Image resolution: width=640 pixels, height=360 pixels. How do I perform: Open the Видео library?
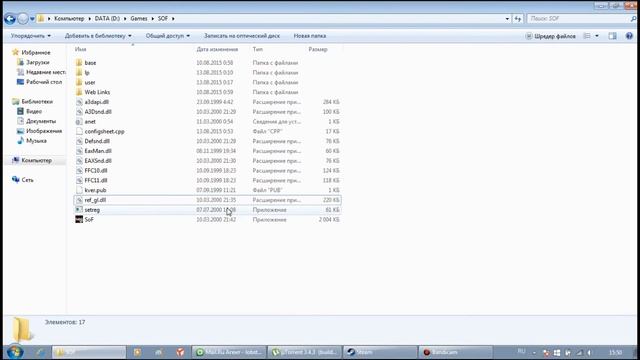(34, 111)
